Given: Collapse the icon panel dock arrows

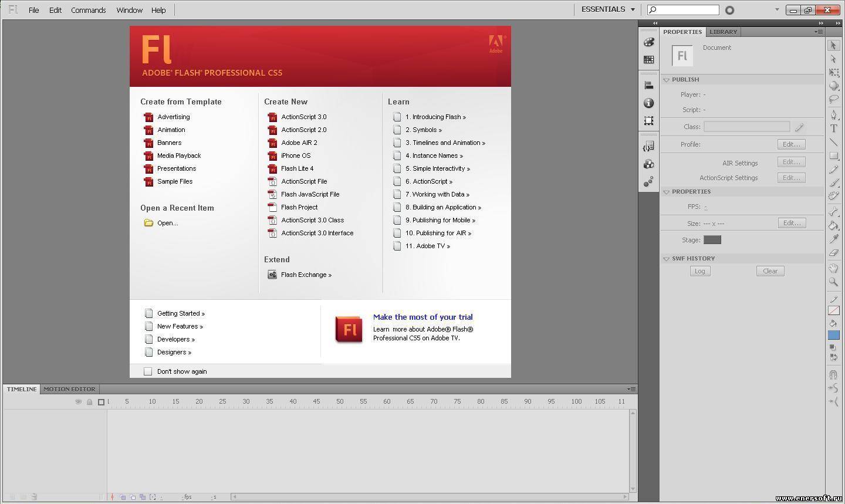Looking at the screenshot, I should 655,23.
